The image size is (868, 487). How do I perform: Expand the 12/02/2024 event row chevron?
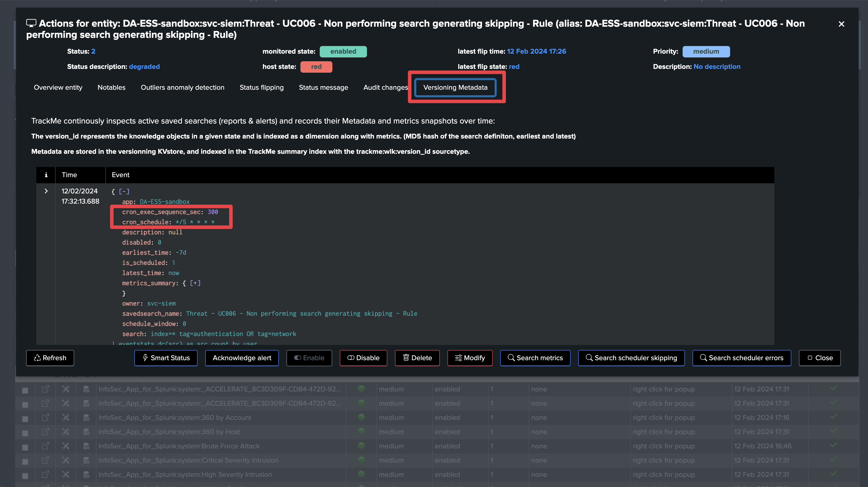pyautogui.click(x=46, y=191)
